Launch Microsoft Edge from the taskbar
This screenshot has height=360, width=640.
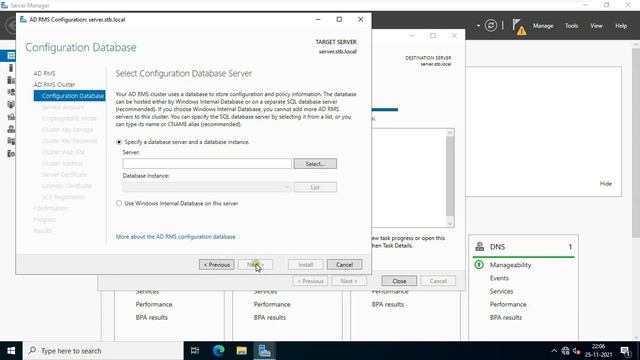click(x=218, y=351)
